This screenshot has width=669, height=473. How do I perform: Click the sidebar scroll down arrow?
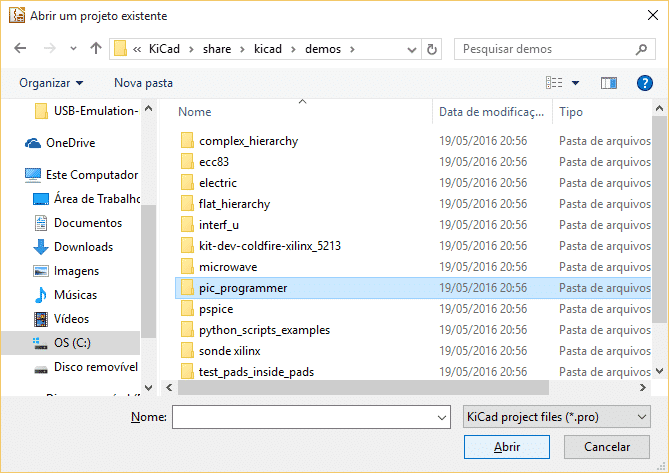point(148,387)
